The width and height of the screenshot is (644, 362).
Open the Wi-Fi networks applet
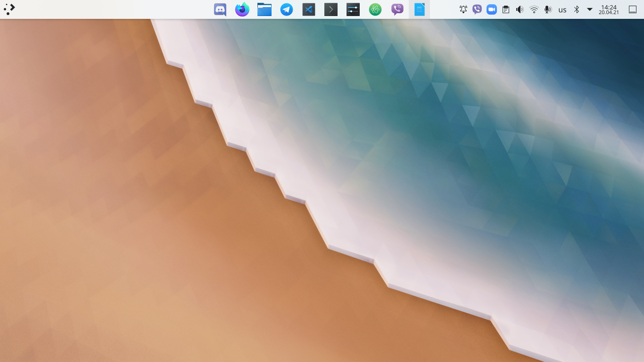(x=534, y=9)
